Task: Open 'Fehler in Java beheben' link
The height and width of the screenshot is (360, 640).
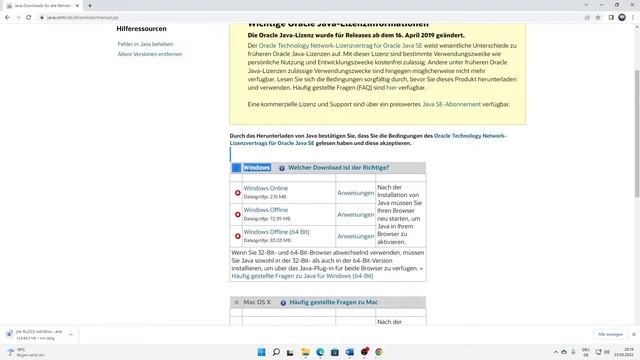Action: [x=145, y=44]
